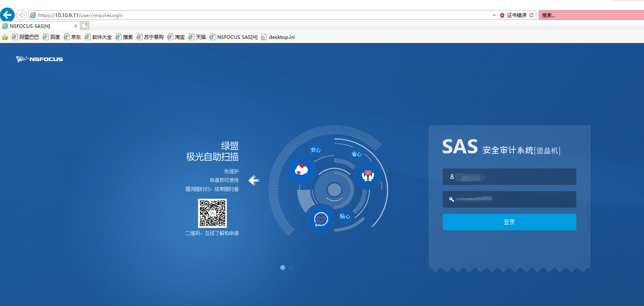The width and height of the screenshot is (644, 306).
Task: Click the key icon in password field
Action: 452,199
